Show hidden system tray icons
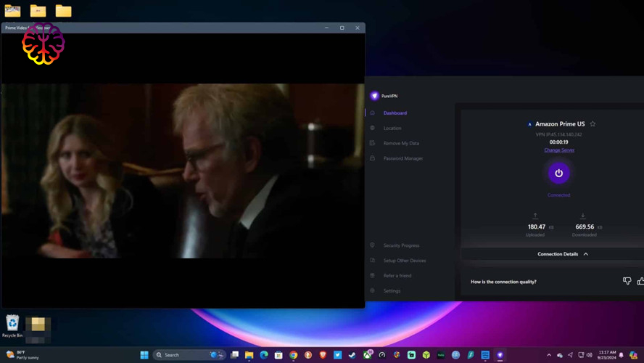Viewport: 644px width, 363px height. [549, 355]
